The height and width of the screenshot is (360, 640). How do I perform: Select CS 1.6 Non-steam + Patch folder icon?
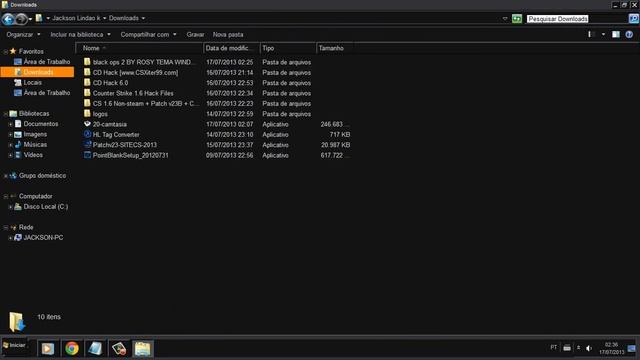coord(87,103)
